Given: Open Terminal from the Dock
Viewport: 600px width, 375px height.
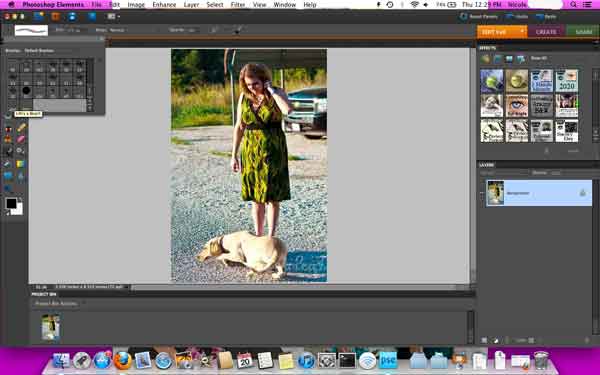Looking at the screenshot, I should coord(347,360).
